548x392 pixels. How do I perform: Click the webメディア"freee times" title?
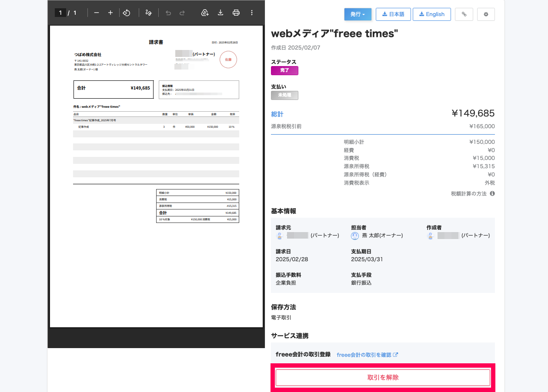(x=334, y=34)
